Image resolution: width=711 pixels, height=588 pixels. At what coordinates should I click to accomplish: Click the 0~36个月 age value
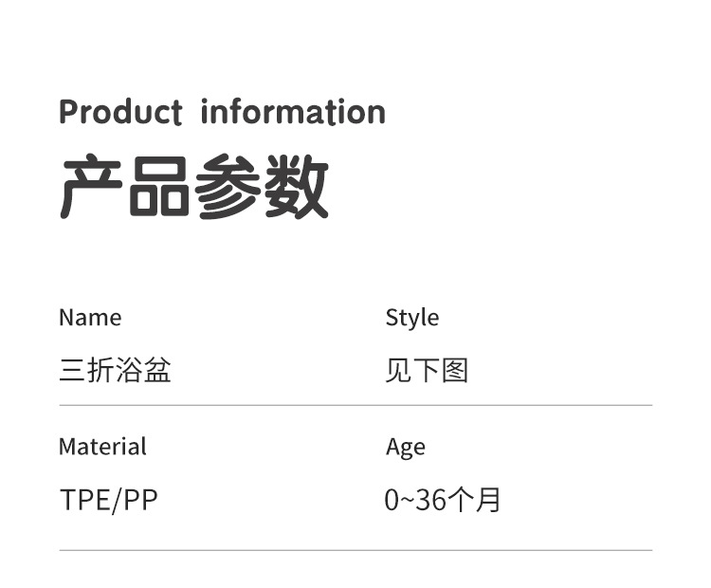coord(443,500)
